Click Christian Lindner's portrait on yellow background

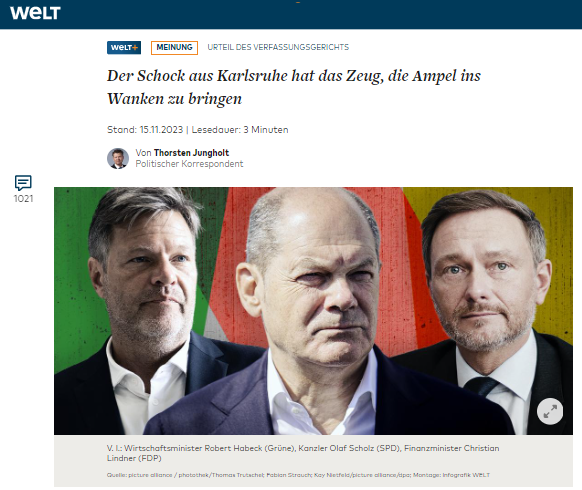pyautogui.click(x=486, y=282)
